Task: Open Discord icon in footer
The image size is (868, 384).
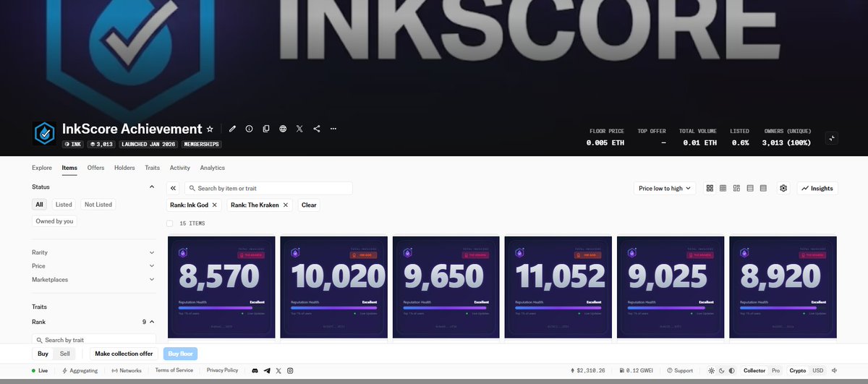Action: pyautogui.click(x=255, y=370)
